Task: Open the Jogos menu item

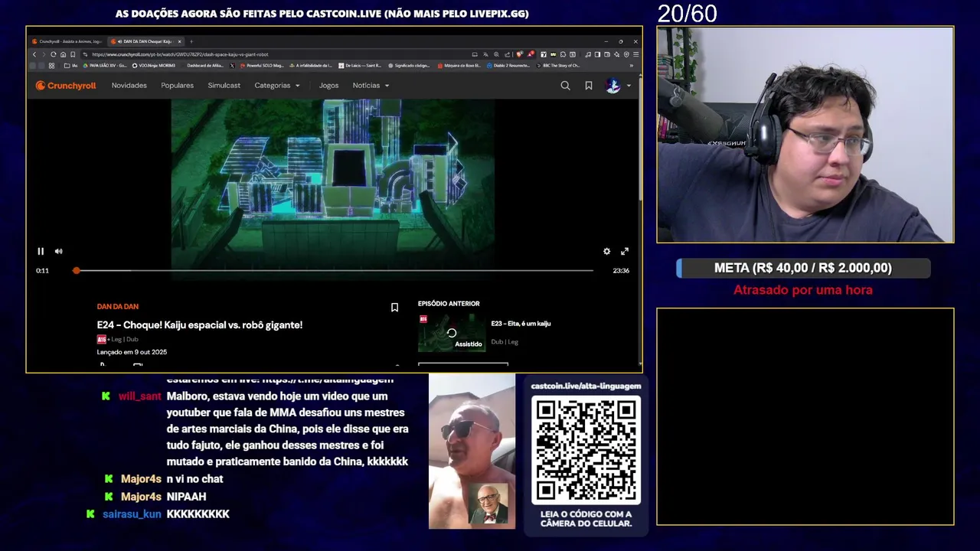Action: 328,86
